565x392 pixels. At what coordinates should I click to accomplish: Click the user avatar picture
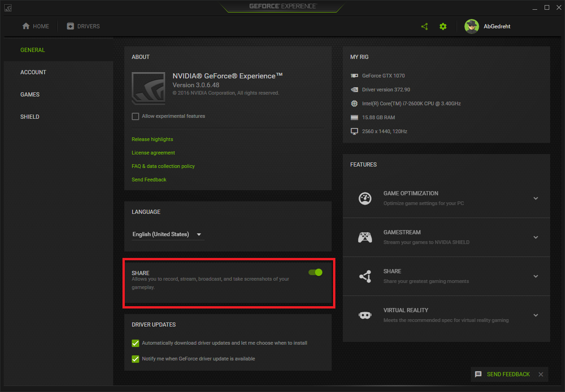point(472,26)
